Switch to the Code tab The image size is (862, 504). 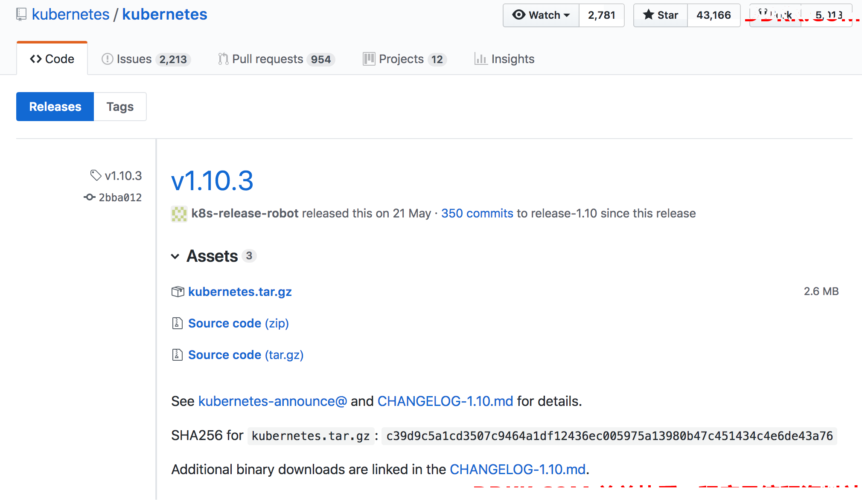tap(52, 59)
